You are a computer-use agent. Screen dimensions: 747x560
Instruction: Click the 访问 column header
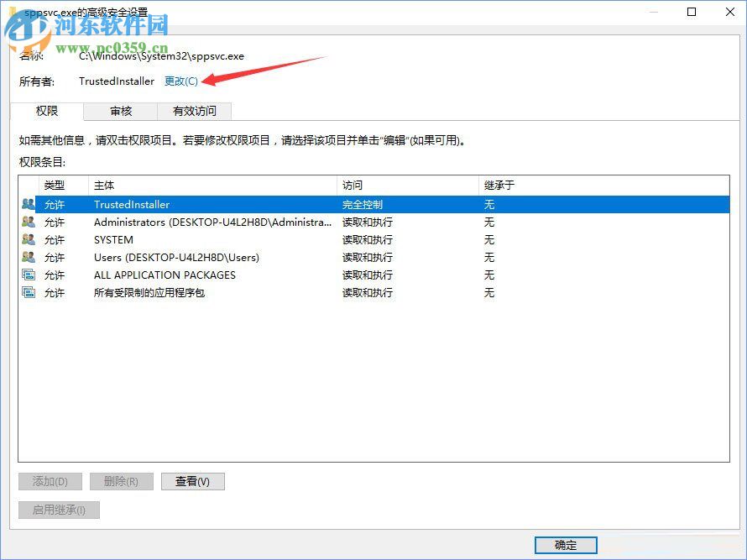click(x=348, y=185)
